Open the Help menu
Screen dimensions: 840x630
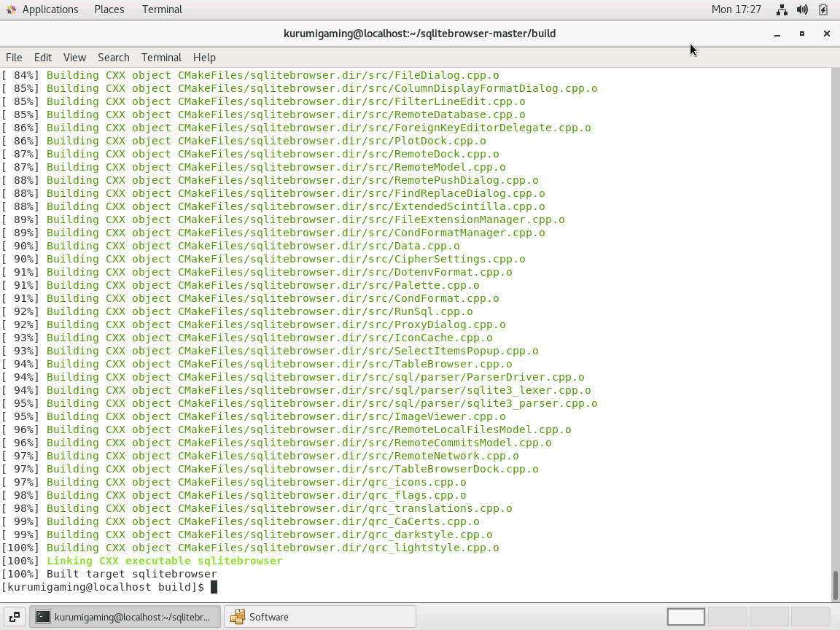point(204,57)
